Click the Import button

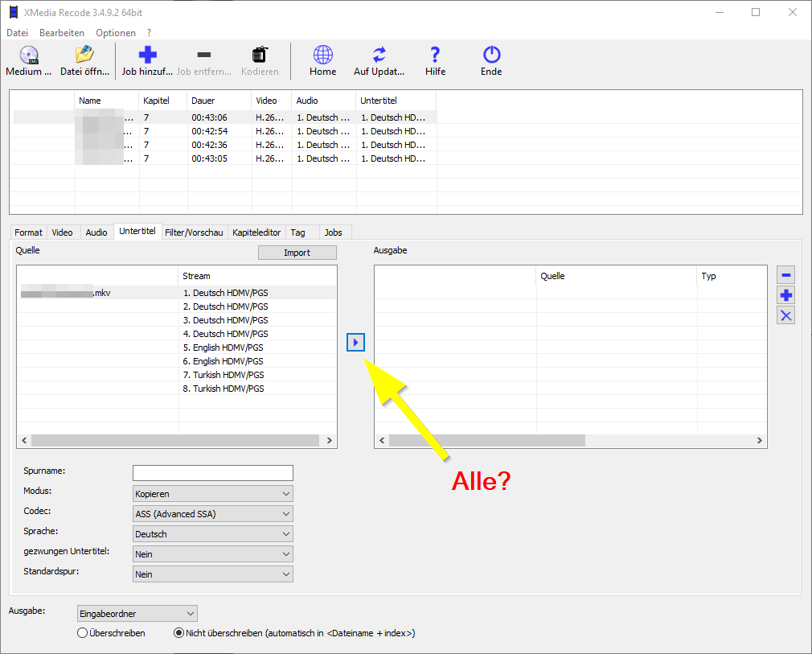pyautogui.click(x=297, y=253)
